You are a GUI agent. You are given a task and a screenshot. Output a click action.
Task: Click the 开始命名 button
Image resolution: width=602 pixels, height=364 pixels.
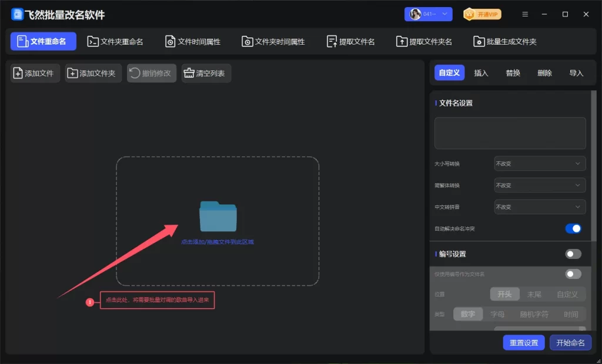coord(570,342)
